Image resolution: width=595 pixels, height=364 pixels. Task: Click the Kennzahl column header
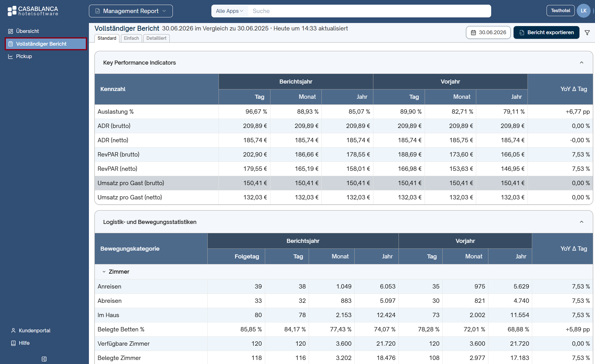tap(157, 89)
